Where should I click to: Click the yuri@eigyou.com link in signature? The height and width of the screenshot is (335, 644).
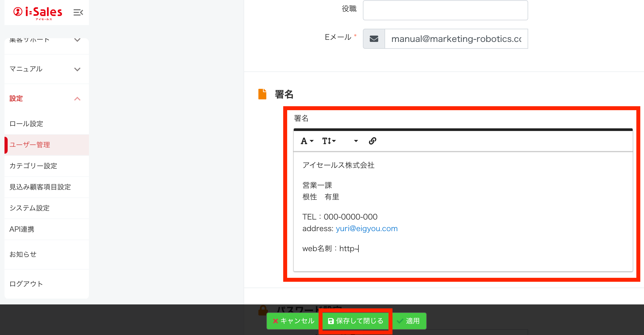(366, 229)
